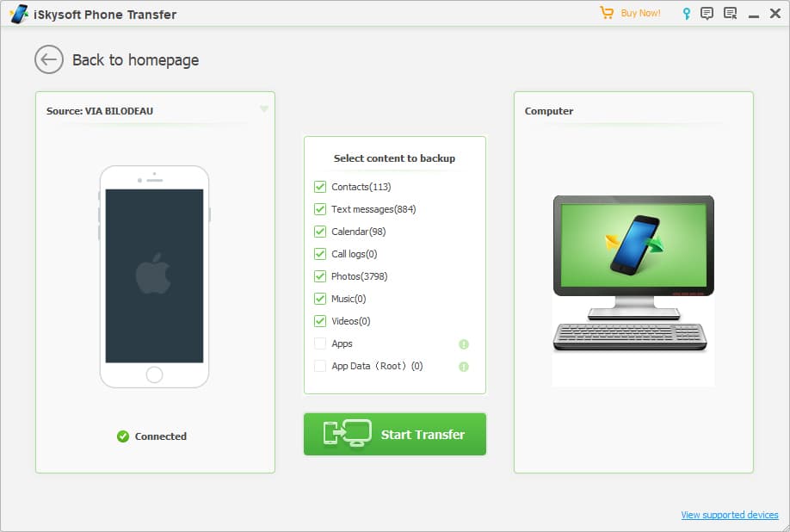Enable the App Data (Root) checkbox
Viewport: 790px width, 532px height.
pos(320,366)
